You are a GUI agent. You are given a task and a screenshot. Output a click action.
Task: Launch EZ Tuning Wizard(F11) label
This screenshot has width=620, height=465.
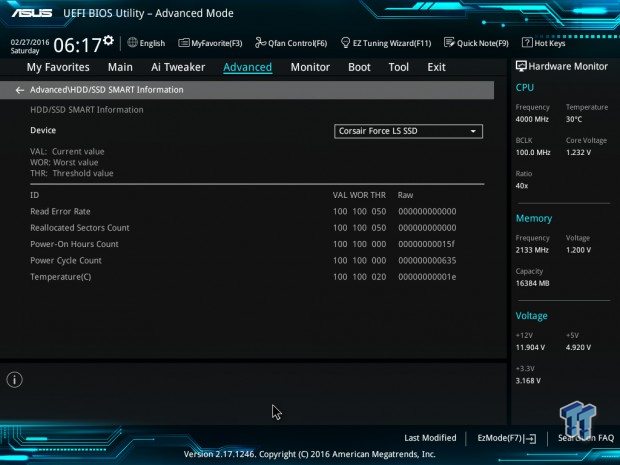click(x=392, y=43)
